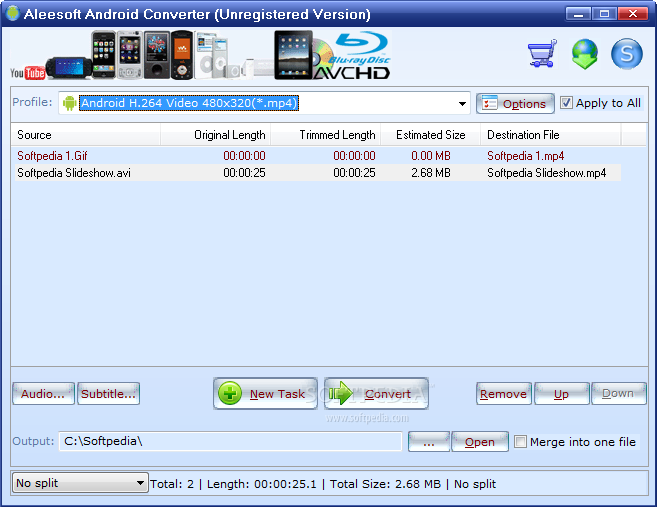Click the blue S icon
Viewport: 657px width, 507px height.
point(626,54)
